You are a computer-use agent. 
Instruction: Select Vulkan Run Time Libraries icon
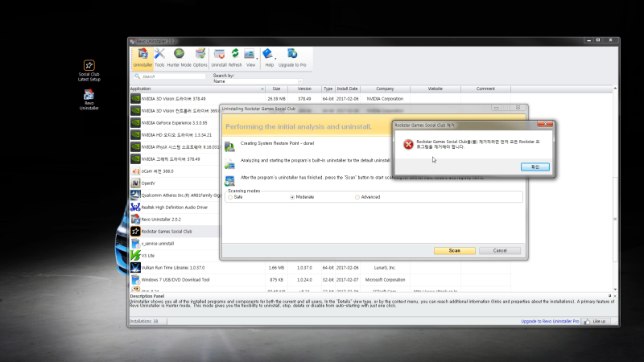click(135, 268)
